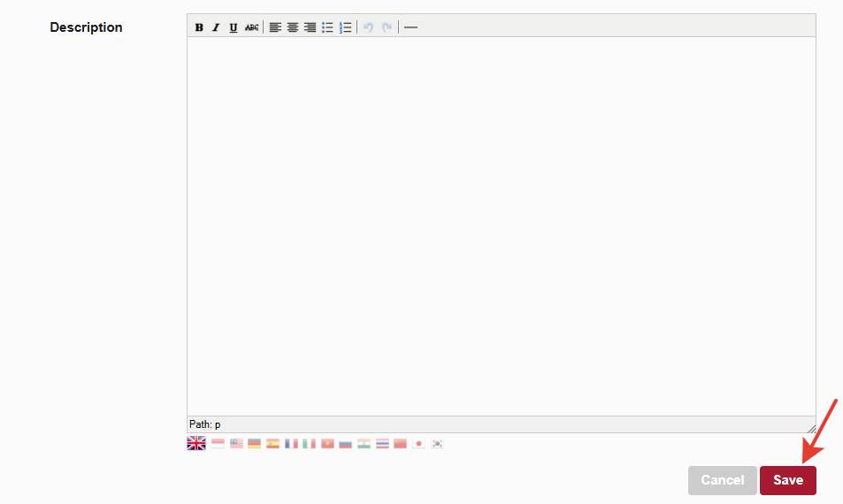Grab the editor resize handle corner
The height and width of the screenshot is (504, 843).
tap(810, 427)
